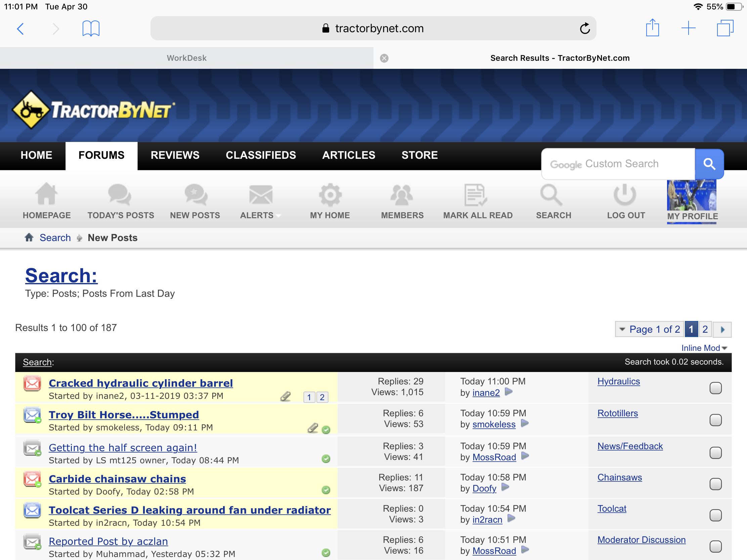Click the breadcrumb home icon
The image size is (747, 560).
(x=29, y=237)
